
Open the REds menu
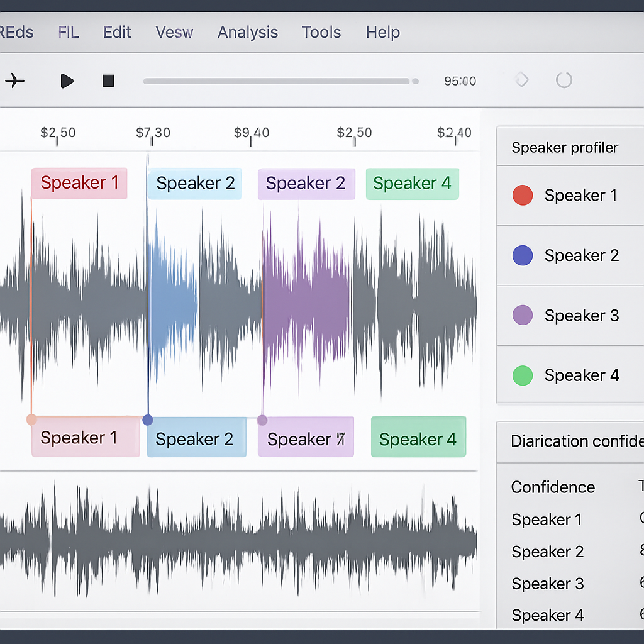pyautogui.click(x=16, y=32)
